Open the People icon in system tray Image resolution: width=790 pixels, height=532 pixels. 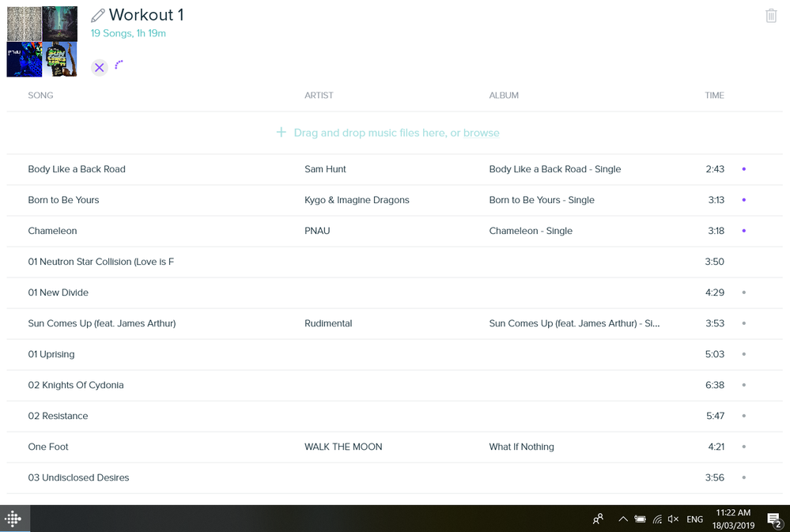(x=598, y=519)
